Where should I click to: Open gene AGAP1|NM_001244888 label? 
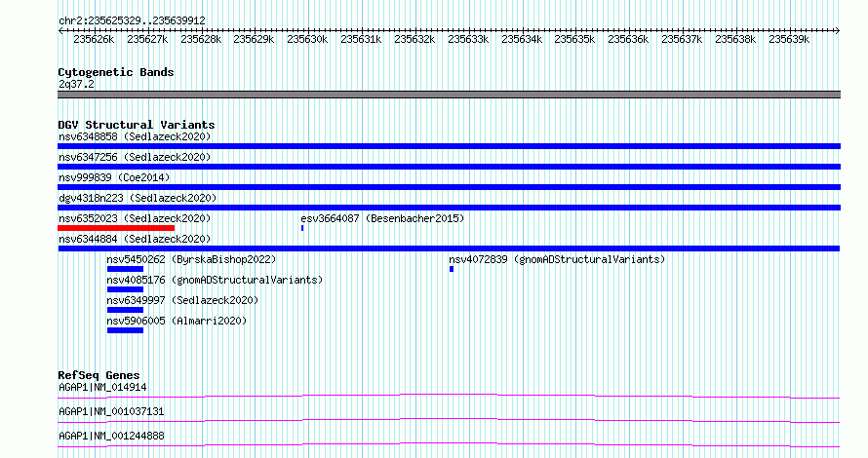[x=111, y=436]
